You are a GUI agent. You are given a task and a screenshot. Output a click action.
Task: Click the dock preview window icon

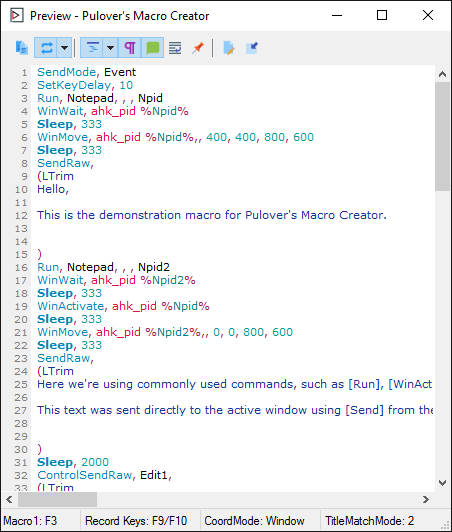tap(252, 48)
